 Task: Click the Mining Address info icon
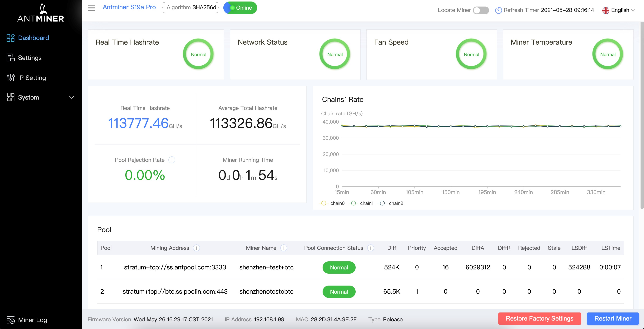pyautogui.click(x=197, y=248)
